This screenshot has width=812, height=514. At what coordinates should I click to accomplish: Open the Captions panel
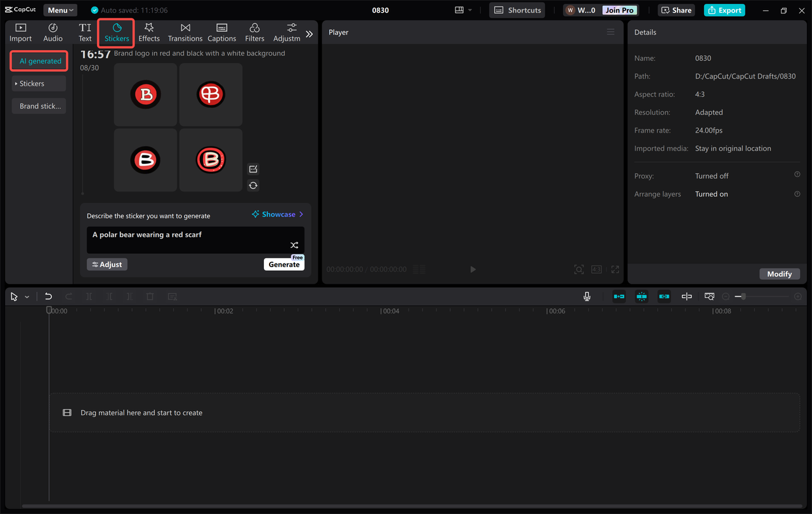coord(221,32)
